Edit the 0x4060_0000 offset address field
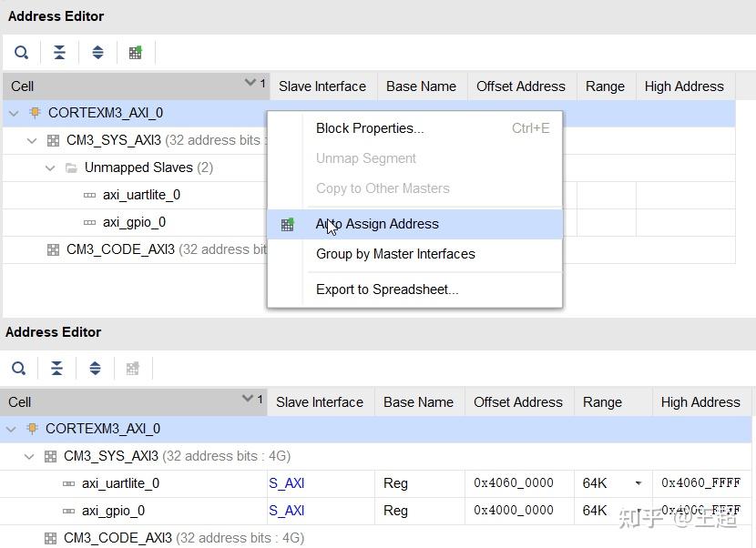Image resolution: width=756 pixels, height=548 pixels. (514, 483)
